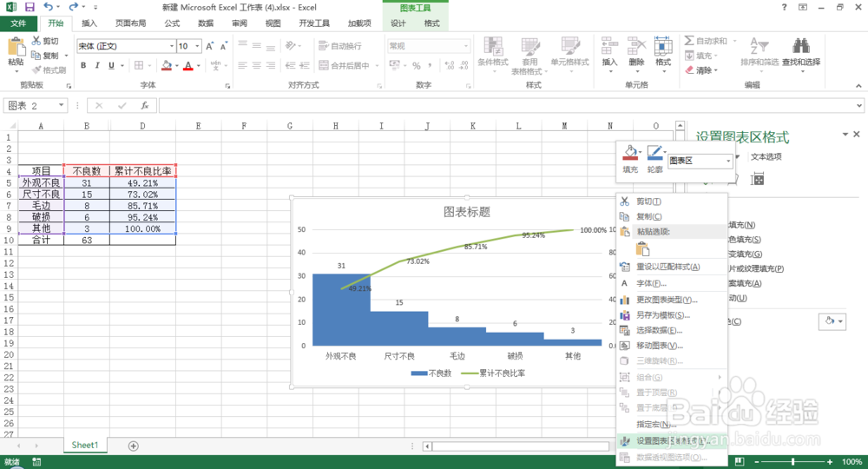Open the format pane options arrow beside close

(x=845, y=135)
